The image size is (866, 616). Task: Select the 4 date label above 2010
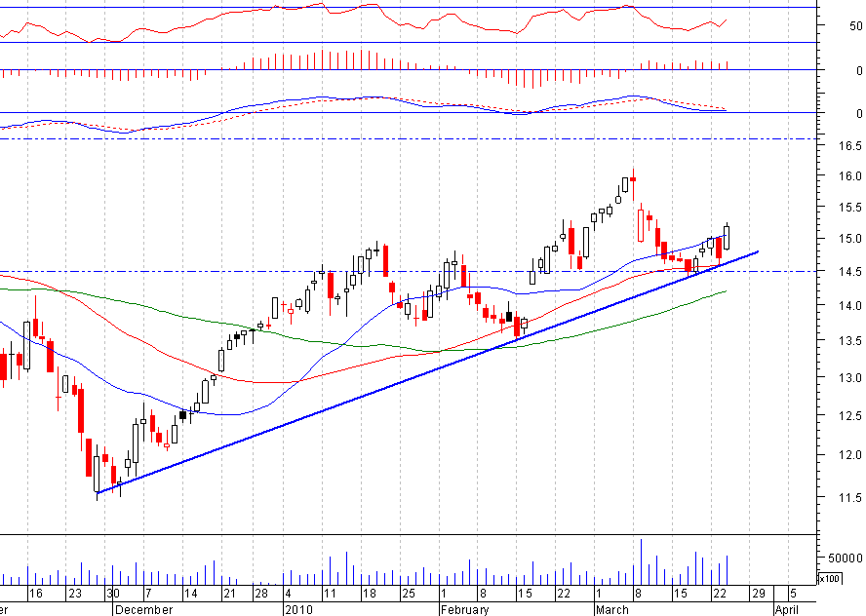pos(288,594)
